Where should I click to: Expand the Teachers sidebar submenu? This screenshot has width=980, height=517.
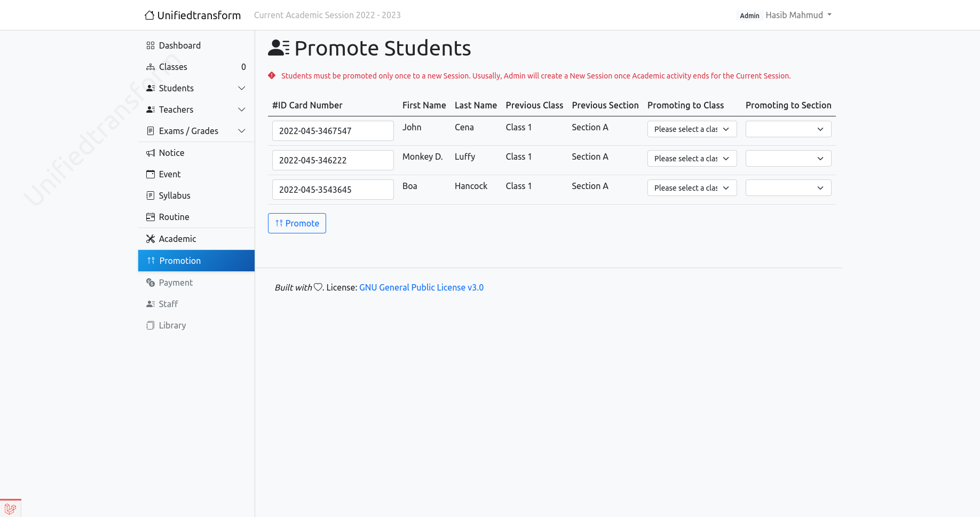click(x=196, y=109)
